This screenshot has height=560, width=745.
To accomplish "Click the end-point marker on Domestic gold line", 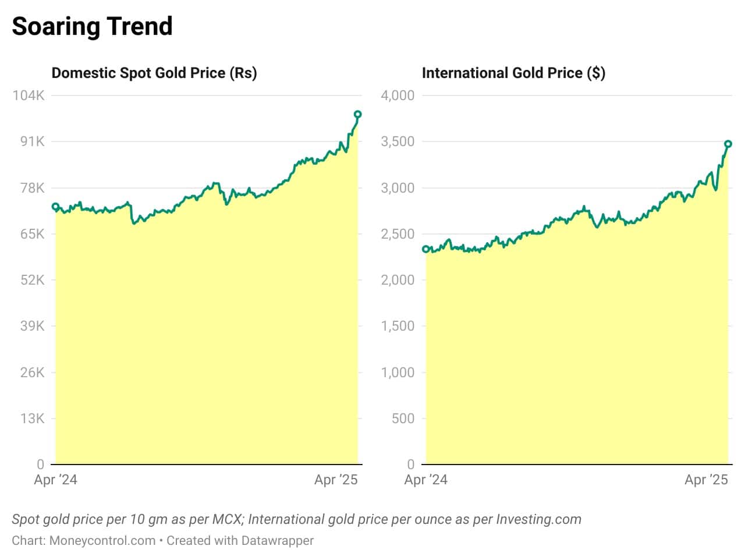I will [x=358, y=115].
